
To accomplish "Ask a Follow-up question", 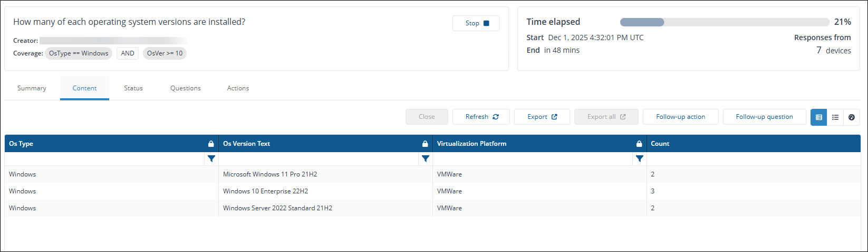I will coord(764,117).
